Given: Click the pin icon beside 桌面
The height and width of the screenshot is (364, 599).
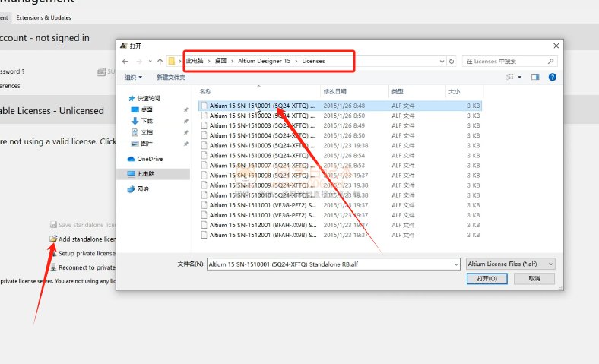Looking at the screenshot, I should [x=186, y=110].
